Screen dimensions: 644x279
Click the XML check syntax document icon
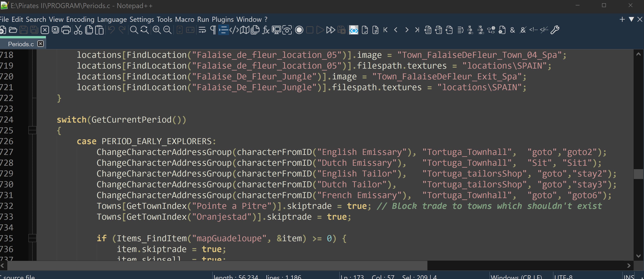tap(365, 30)
